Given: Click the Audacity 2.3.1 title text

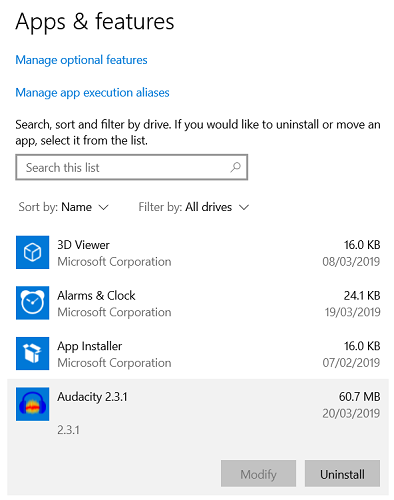Looking at the screenshot, I should click(92, 397).
